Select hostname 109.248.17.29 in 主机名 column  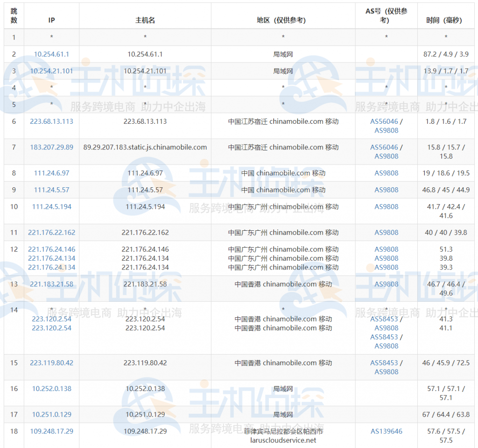pos(145,432)
